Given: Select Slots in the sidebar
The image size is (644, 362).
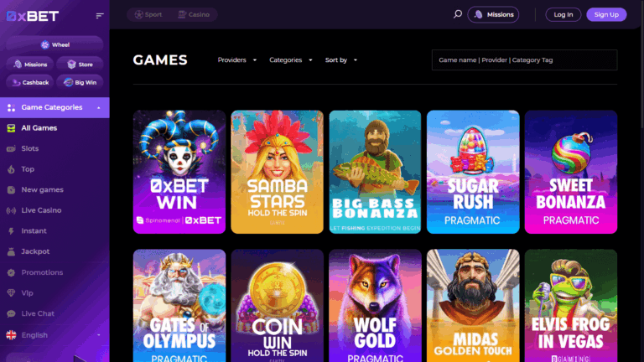Looking at the screenshot, I should click(55, 148).
